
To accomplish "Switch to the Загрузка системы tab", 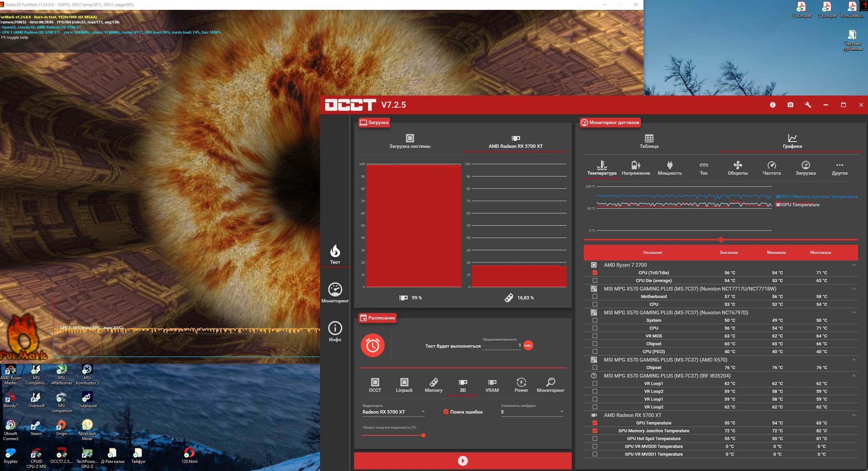I will coord(410,141).
